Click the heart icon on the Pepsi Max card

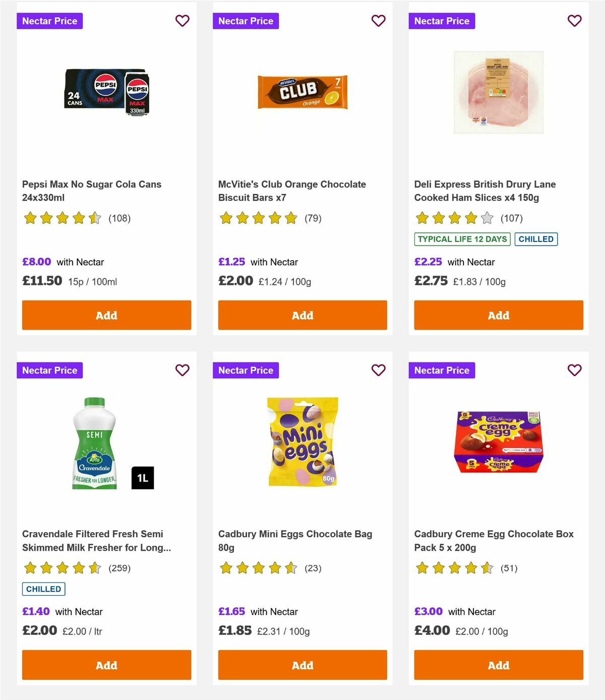(182, 21)
